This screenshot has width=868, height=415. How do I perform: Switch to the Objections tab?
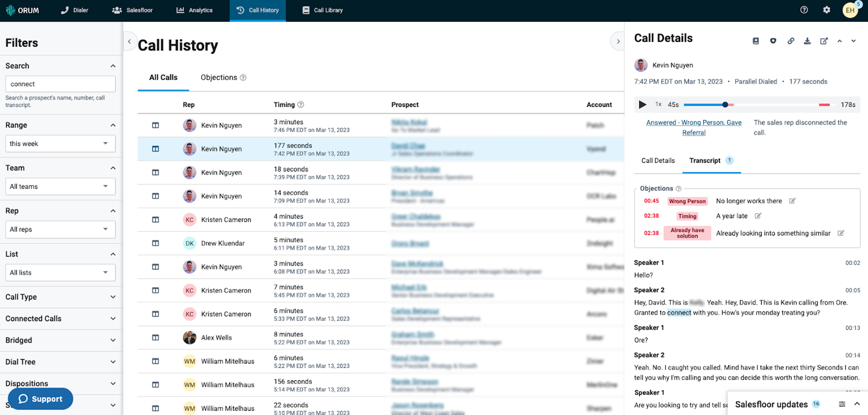click(x=219, y=78)
